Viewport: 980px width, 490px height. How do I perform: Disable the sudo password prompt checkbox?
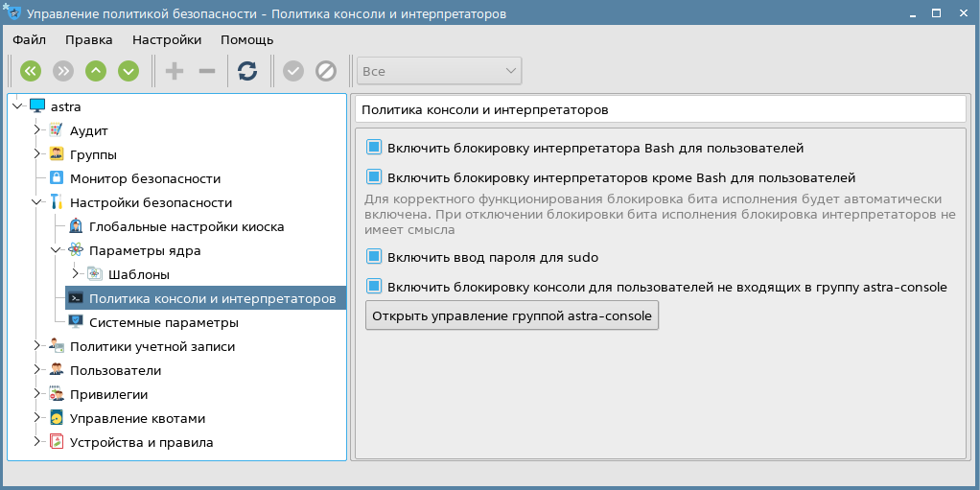click(x=374, y=257)
